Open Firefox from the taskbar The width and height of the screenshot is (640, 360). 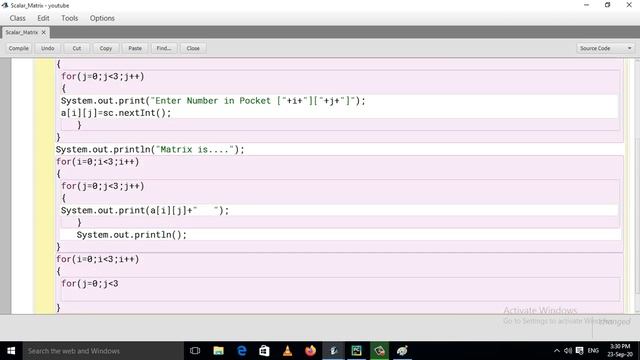click(x=310, y=351)
